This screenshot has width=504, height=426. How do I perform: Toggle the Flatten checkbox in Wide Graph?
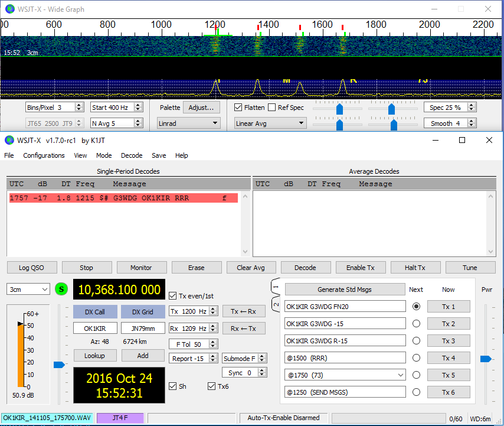pos(238,108)
